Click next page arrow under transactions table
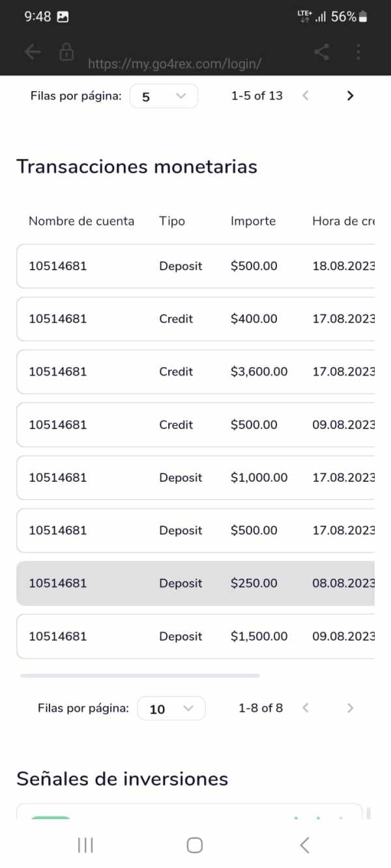Screen dimensions: 391x868 click(x=350, y=708)
